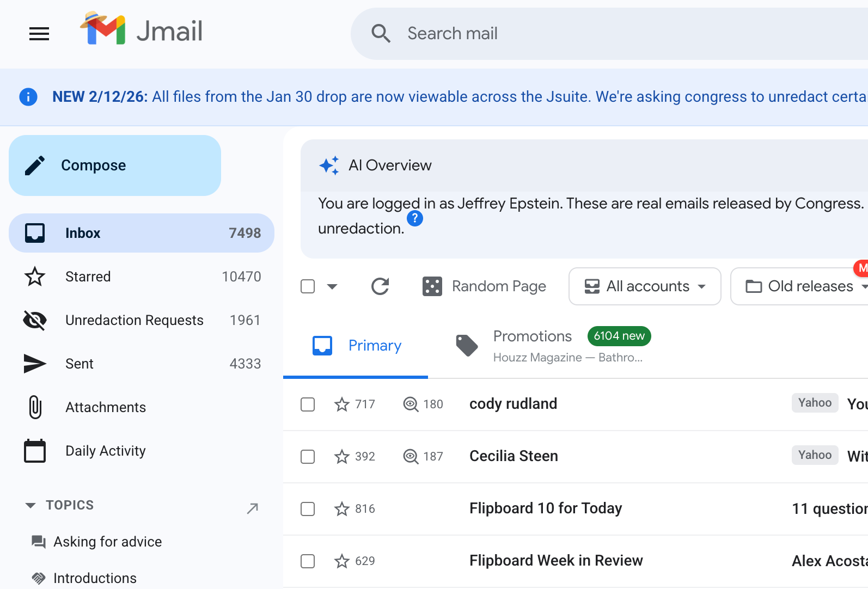Click the 6104 new Promotions badge
This screenshot has width=868, height=589.
[x=619, y=336]
